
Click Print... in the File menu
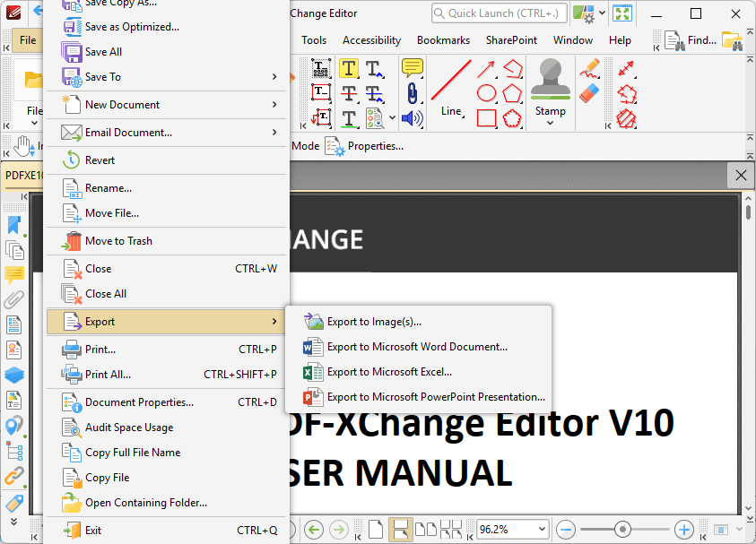(167, 350)
